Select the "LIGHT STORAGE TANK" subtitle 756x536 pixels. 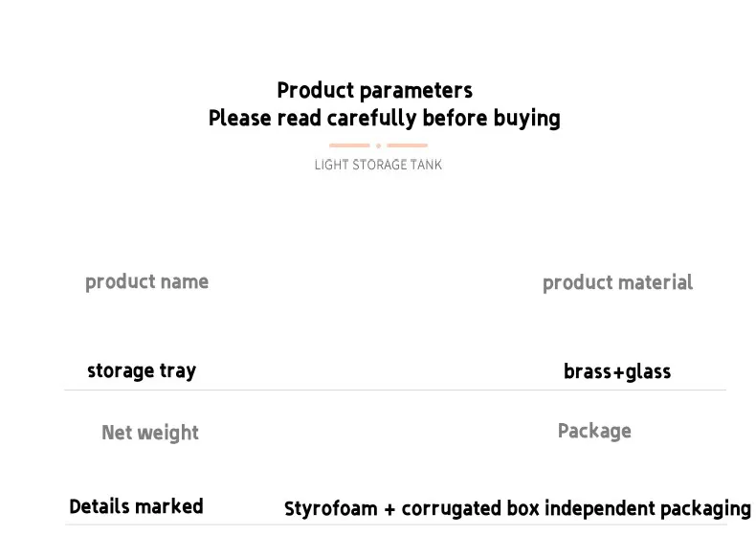click(x=378, y=165)
